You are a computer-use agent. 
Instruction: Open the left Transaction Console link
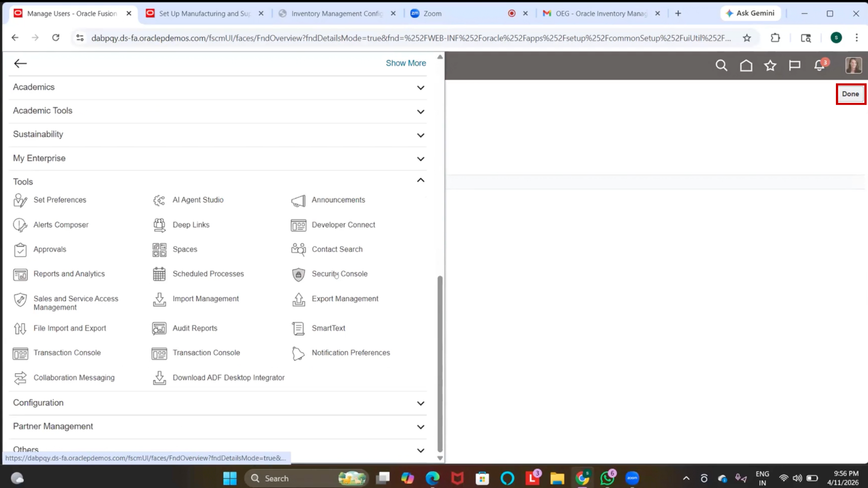pyautogui.click(x=67, y=353)
